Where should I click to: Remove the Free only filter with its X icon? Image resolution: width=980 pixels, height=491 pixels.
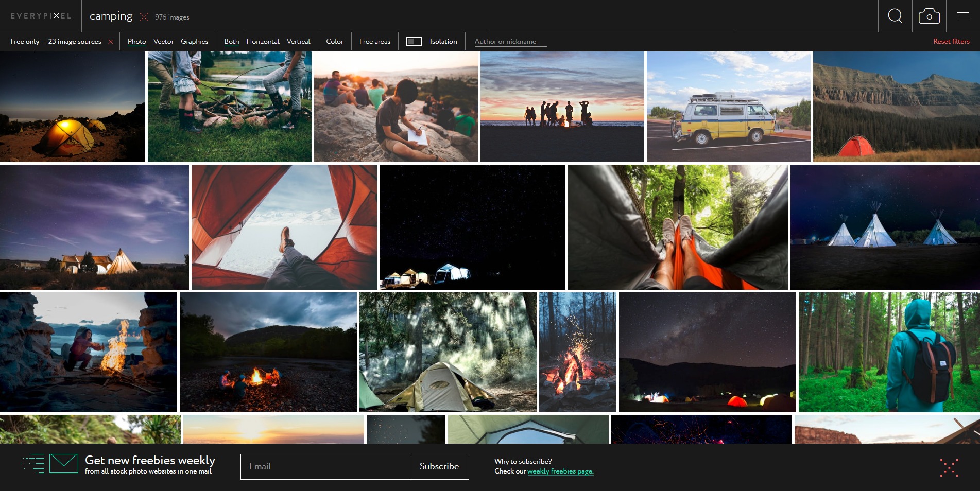[110, 42]
